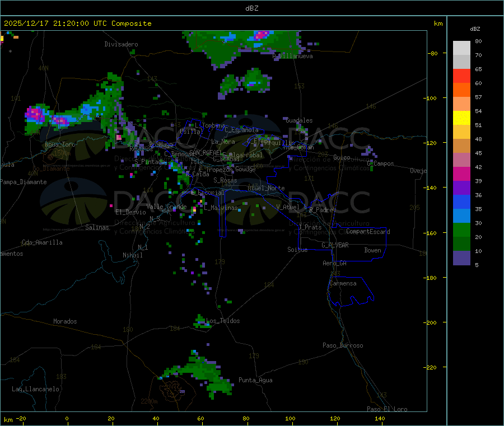Image resolution: width=504 pixels, height=426 pixels.
Task: Select the 'Paso_Barroso' label
Action: (x=343, y=345)
